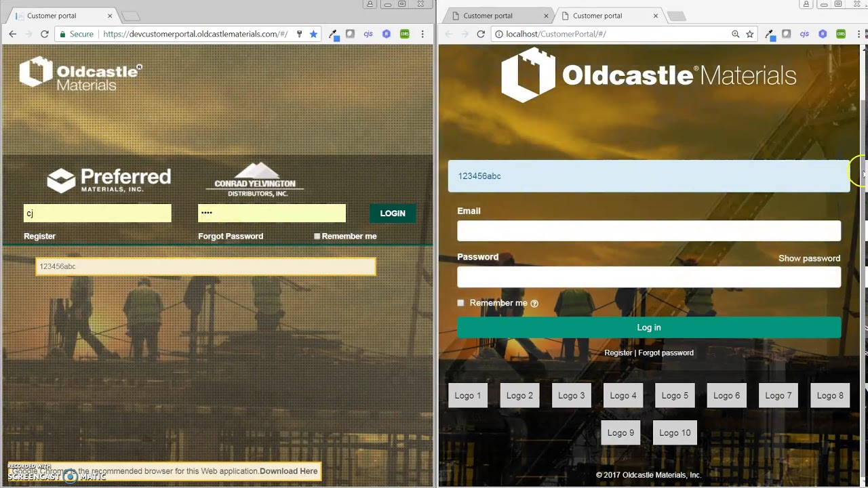Click the zoom magnifier in right address bar
Image resolution: width=868 pixels, height=488 pixels.
[x=735, y=34]
